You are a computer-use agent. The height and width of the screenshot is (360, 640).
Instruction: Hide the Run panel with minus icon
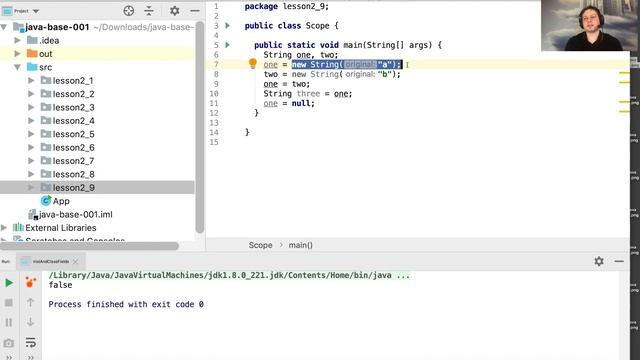point(619,261)
